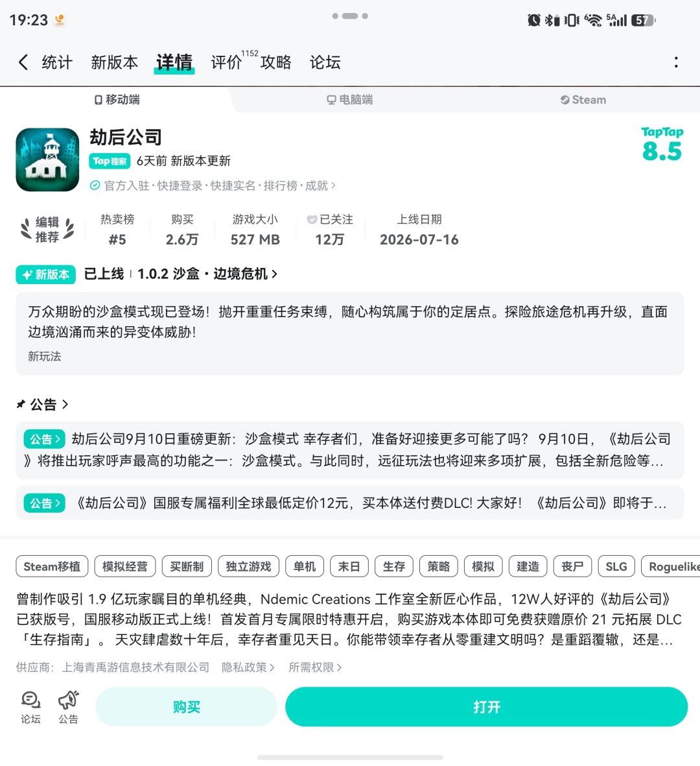The height and width of the screenshot is (766, 700).
Task: Tap the 打开 button
Action: pyautogui.click(x=487, y=707)
